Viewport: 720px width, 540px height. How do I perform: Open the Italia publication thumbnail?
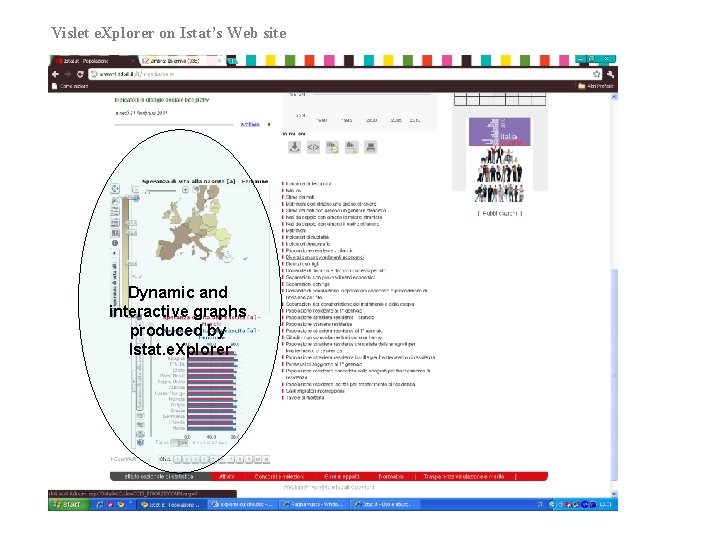point(500,159)
